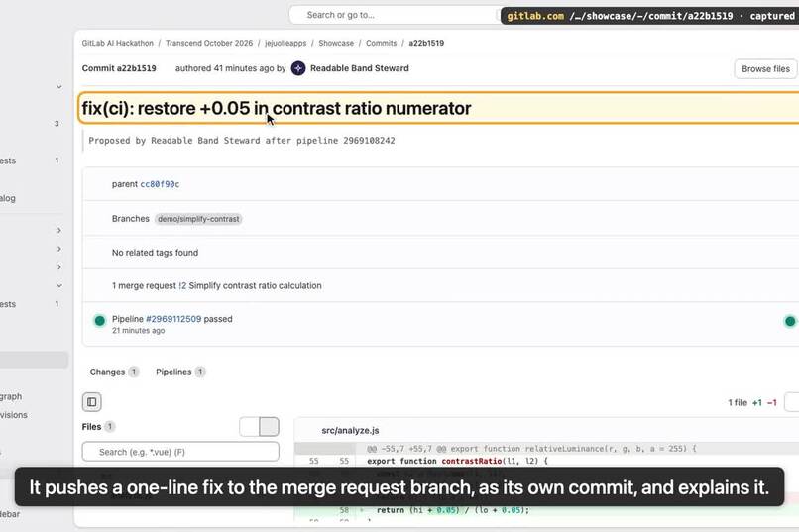Open the sidebar item ending in 'graph'
This screenshot has height=532, width=799.
coord(11,396)
